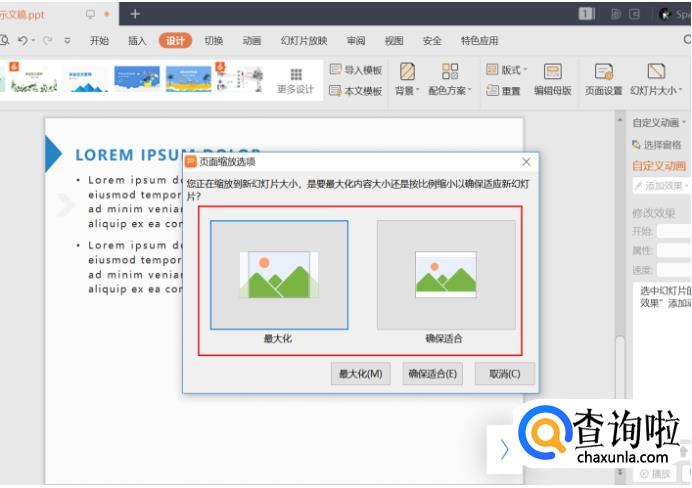Open the 插入 ribbon tab
Screen dimensions: 692x488
[137, 41]
